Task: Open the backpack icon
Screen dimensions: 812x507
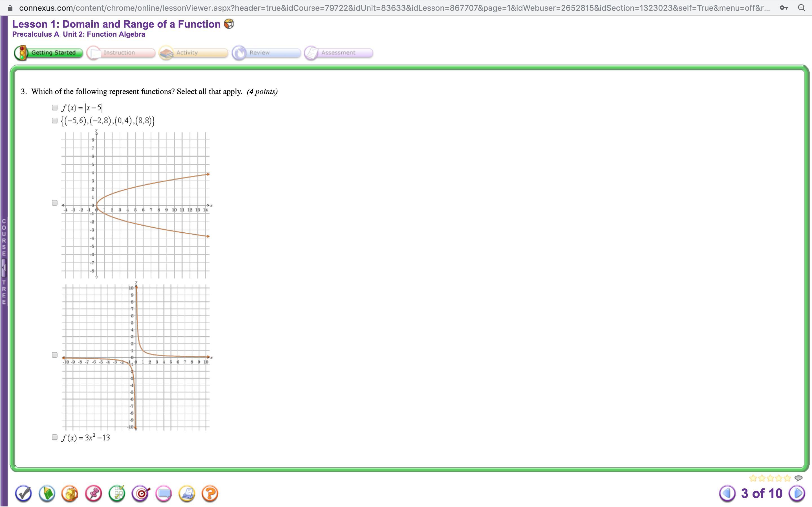Action: 70,493
